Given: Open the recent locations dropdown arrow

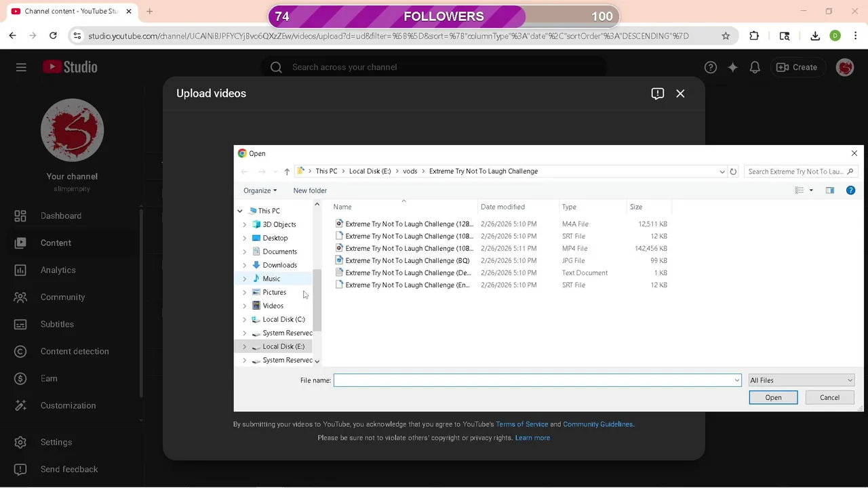Looking at the screenshot, I should 275,171.
